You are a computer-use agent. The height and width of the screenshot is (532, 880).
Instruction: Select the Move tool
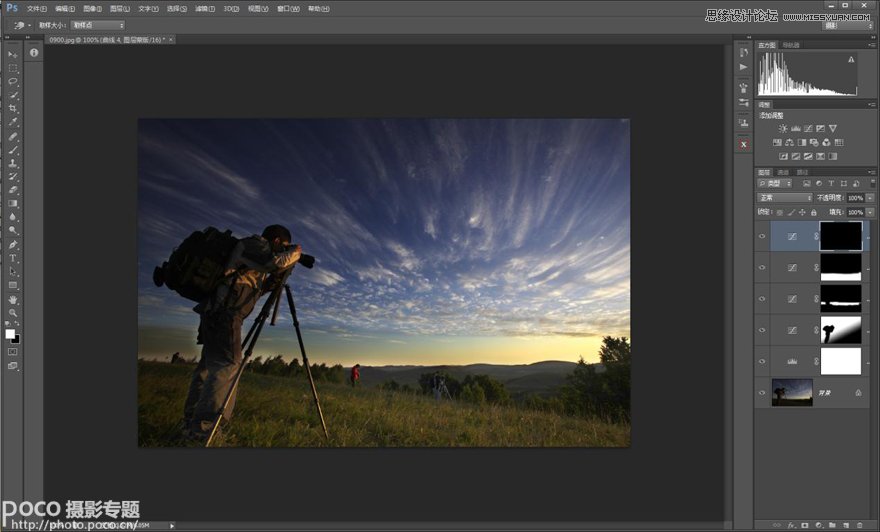coord(13,54)
